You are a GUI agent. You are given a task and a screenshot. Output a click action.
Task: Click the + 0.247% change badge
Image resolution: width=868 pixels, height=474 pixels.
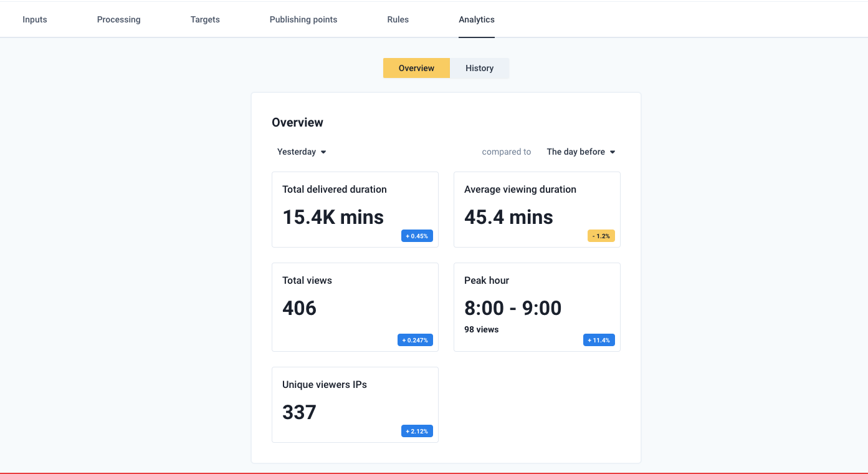415,341
